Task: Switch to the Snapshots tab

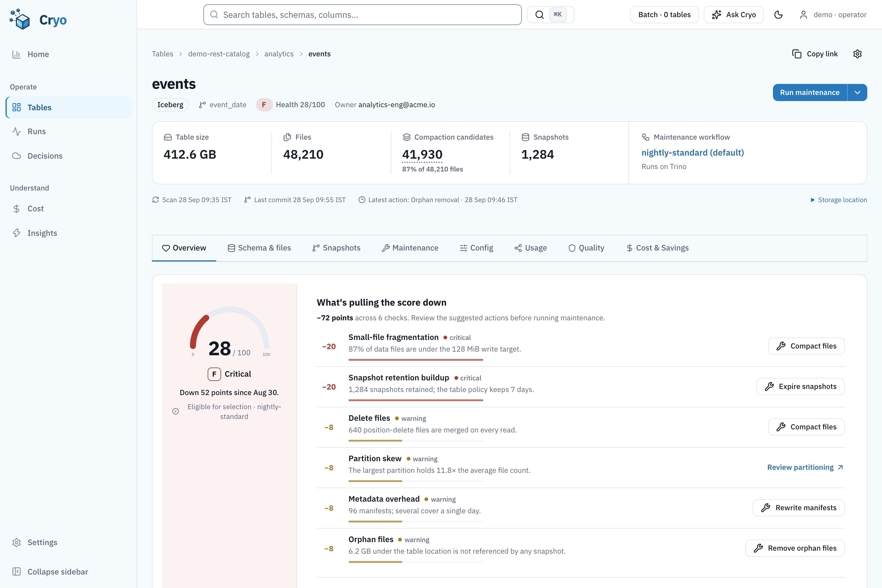Action: 336,248
